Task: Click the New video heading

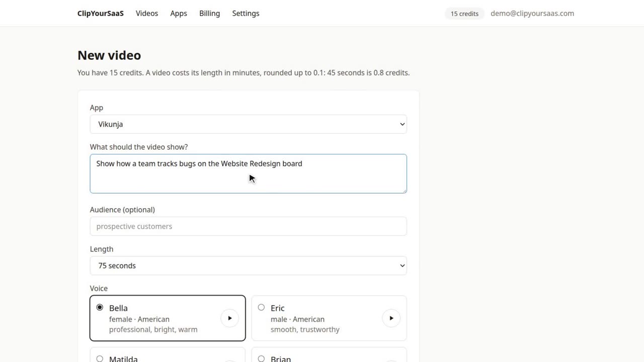Action: tap(109, 55)
